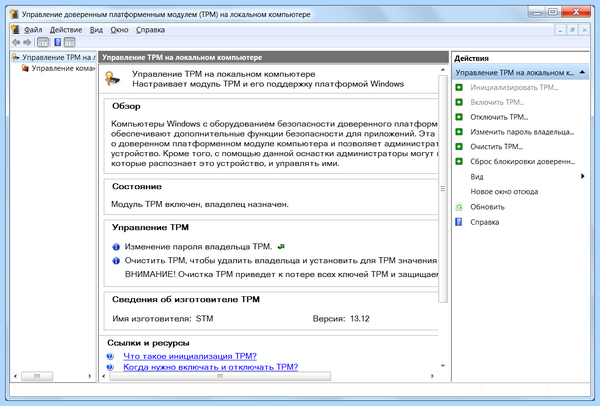The height and width of the screenshot is (406, 600).
Task: Click the Обзор section heading
Action: (x=126, y=106)
